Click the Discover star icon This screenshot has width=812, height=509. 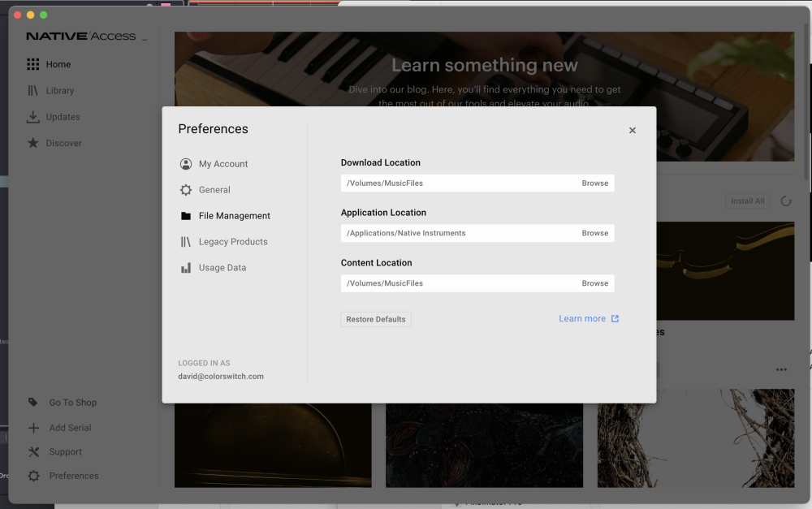[x=33, y=143]
